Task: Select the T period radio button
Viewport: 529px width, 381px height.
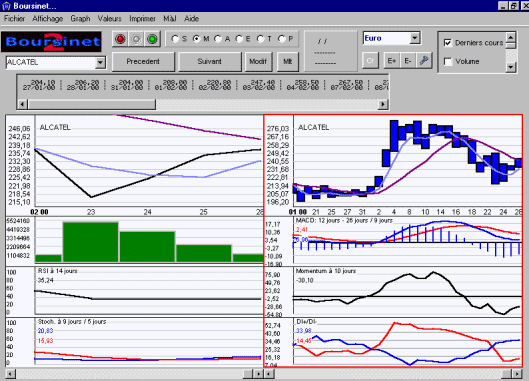Action: pyautogui.click(x=260, y=39)
